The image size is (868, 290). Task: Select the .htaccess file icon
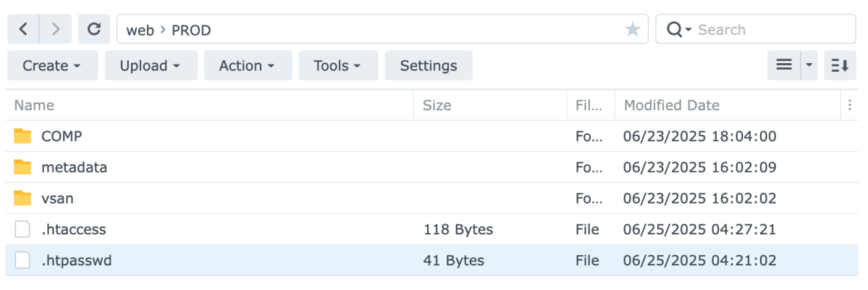(23, 230)
